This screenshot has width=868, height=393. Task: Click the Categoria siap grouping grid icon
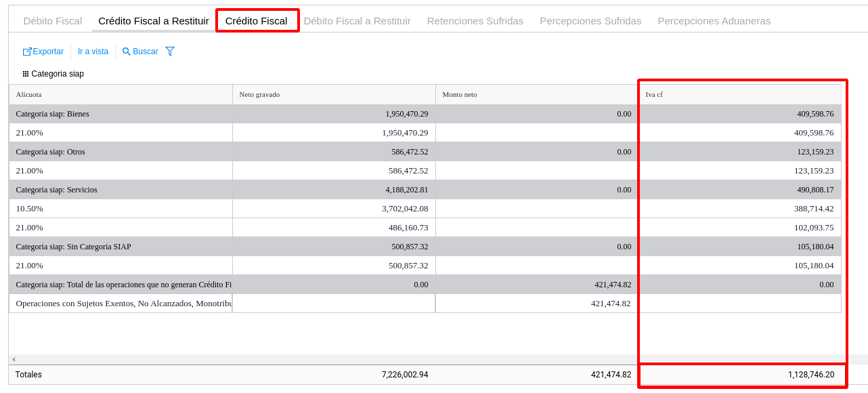pyautogui.click(x=26, y=74)
